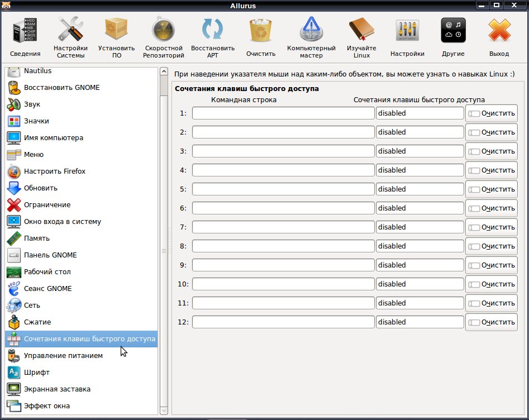Click Очистить button for row 12

491,322
